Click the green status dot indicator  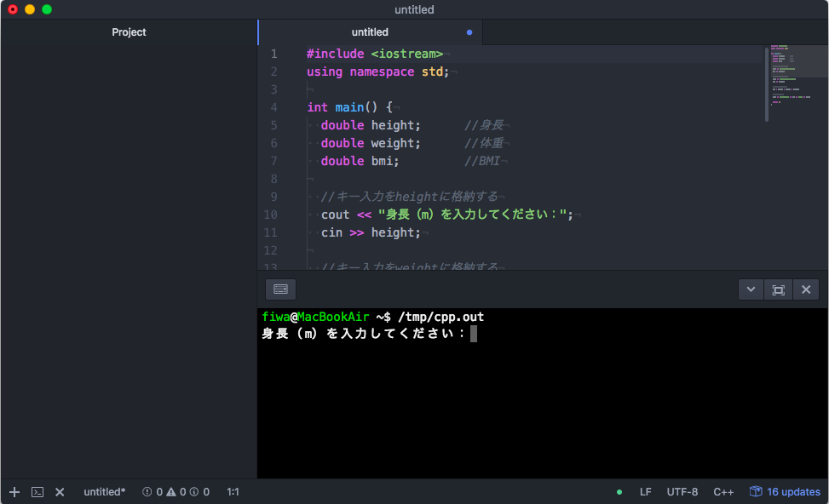(619, 492)
